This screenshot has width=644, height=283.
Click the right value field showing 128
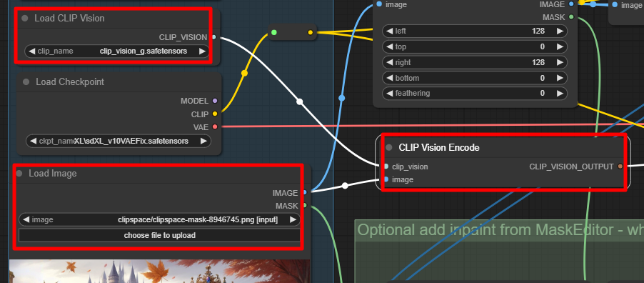pyautogui.click(x=474, y=62)
